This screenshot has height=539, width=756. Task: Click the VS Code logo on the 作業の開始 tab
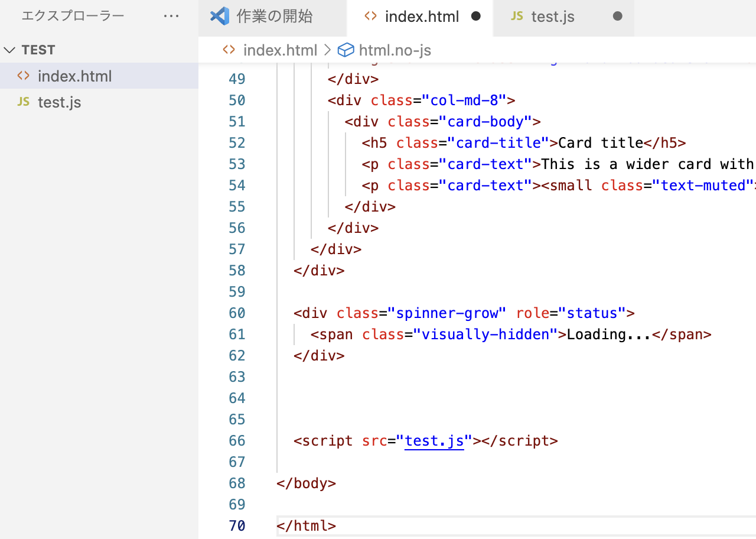click(x=220, y=17)
